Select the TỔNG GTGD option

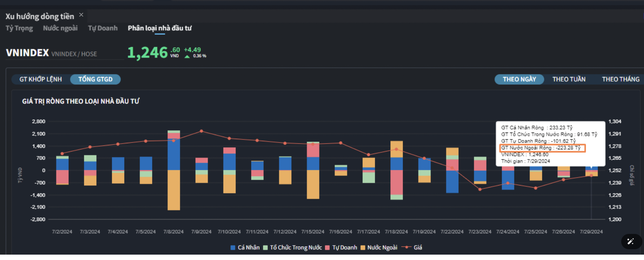click(x=95, y=79)
